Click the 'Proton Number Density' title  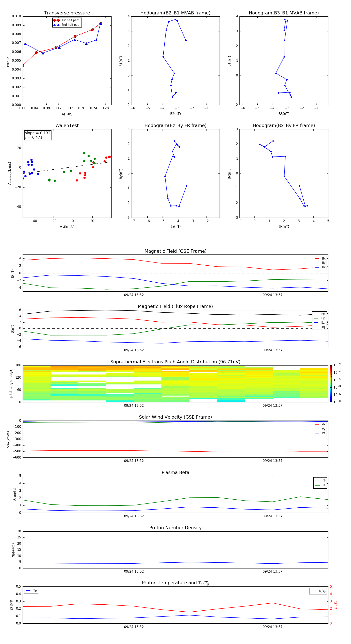(175, 528)
